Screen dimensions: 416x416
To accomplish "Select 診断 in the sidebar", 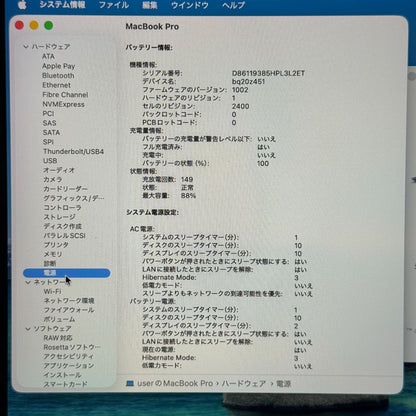I will (50, 263).
